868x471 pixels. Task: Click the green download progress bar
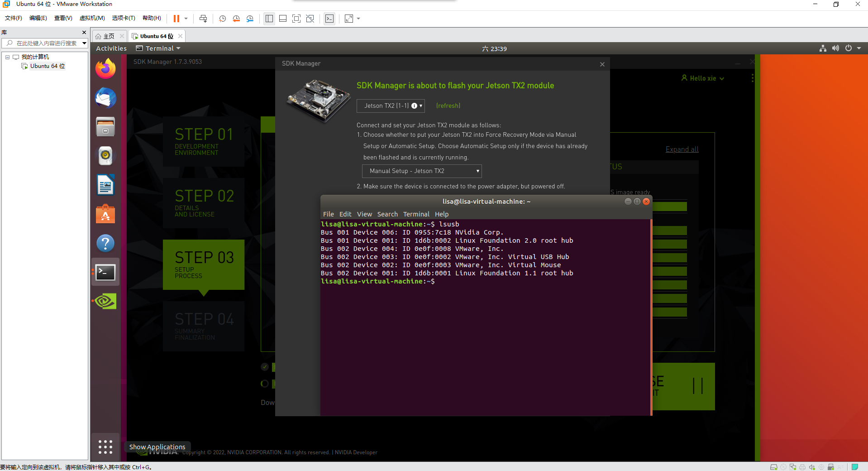coord(670,207)
